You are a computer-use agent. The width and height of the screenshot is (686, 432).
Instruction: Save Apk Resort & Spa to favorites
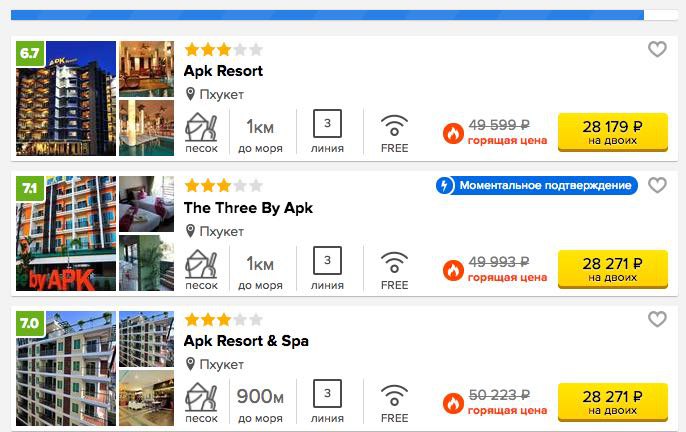point(657,319)
